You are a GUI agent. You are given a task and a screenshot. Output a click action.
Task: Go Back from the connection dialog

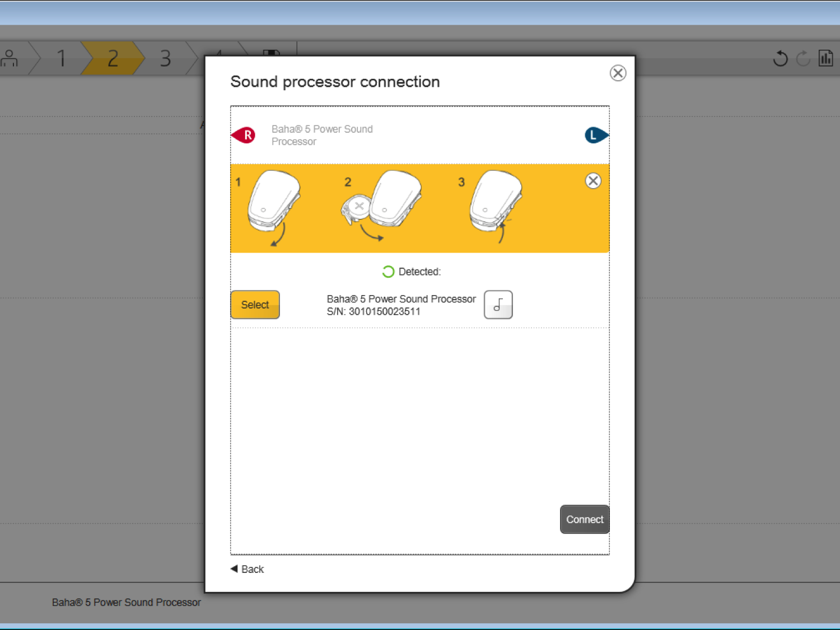click(x=248, y=569)
